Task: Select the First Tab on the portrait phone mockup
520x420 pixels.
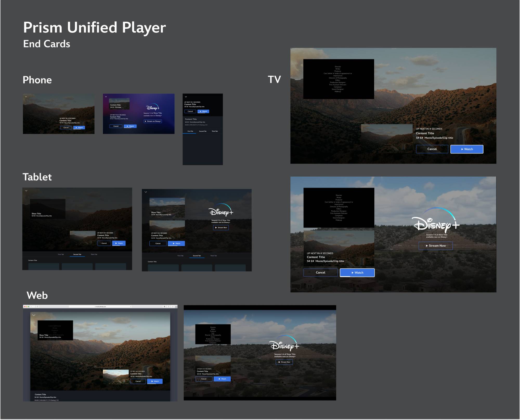Action: click(x=190, y=131)
